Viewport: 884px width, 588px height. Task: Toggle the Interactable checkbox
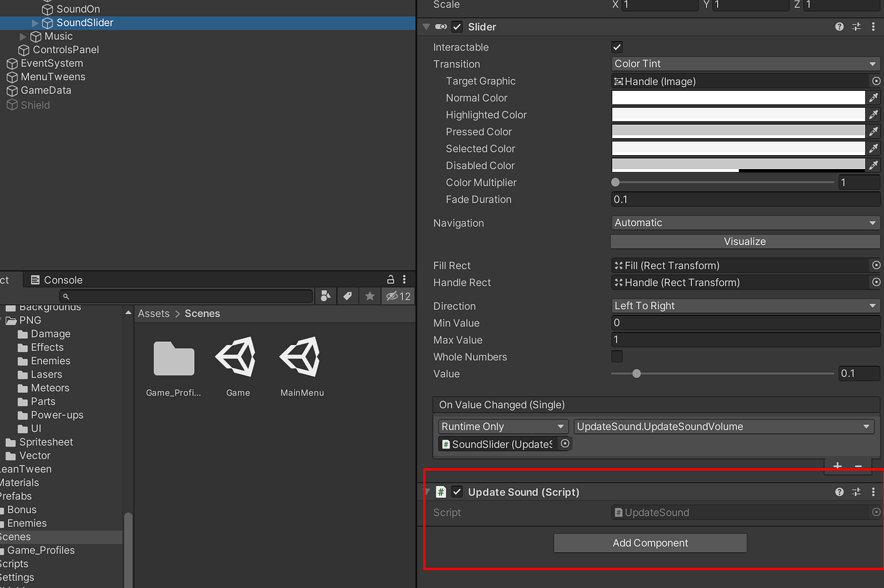[616, 47]
